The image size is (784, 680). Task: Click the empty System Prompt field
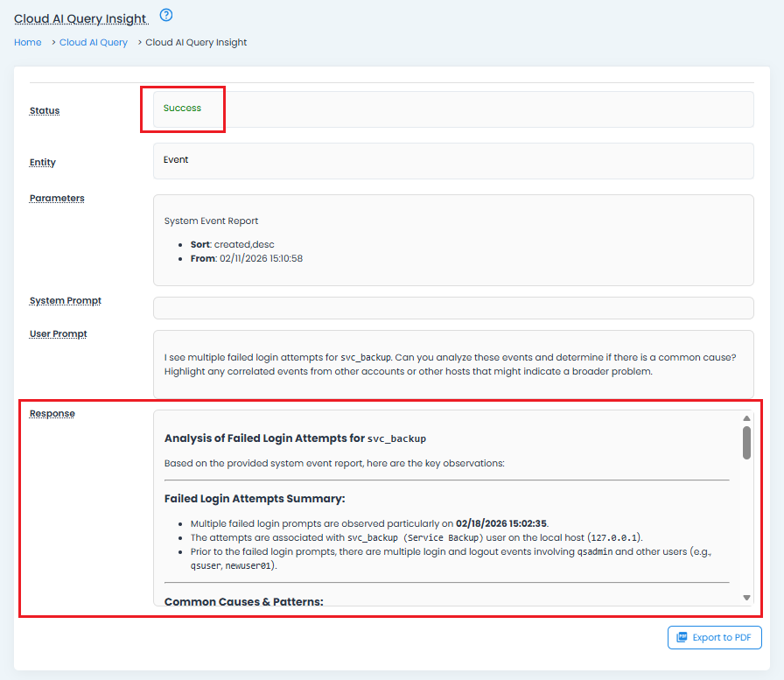tap(452, 308)
